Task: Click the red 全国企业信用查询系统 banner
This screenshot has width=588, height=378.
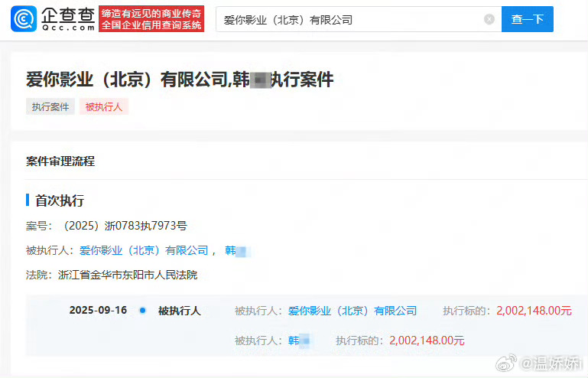Action: (151, 19)
